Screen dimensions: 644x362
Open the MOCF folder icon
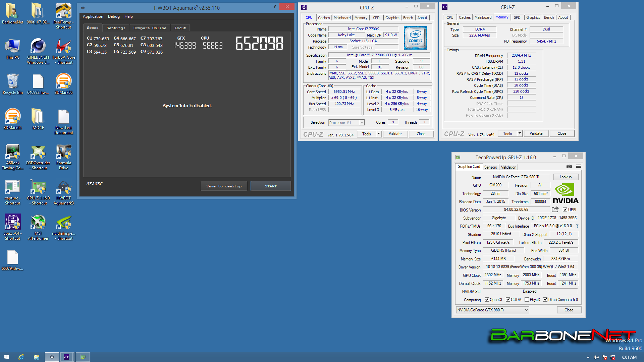38,119
